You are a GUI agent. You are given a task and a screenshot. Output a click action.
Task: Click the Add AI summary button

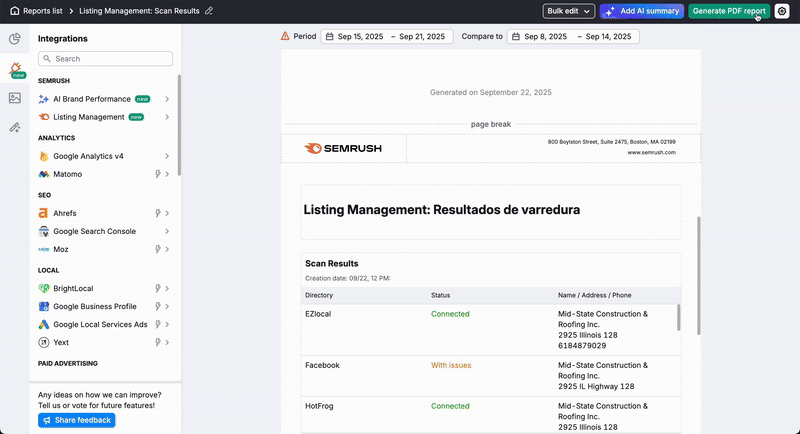[641, 11]
